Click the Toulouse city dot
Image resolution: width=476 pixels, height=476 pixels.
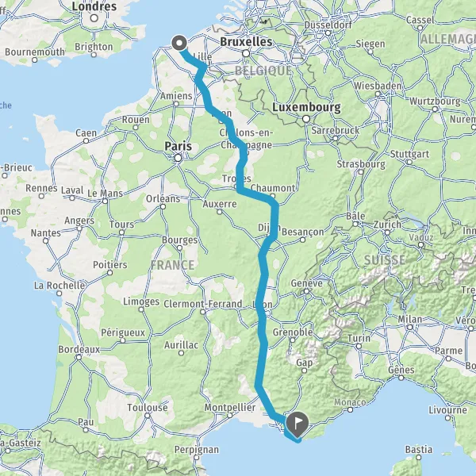click(148, 415)
